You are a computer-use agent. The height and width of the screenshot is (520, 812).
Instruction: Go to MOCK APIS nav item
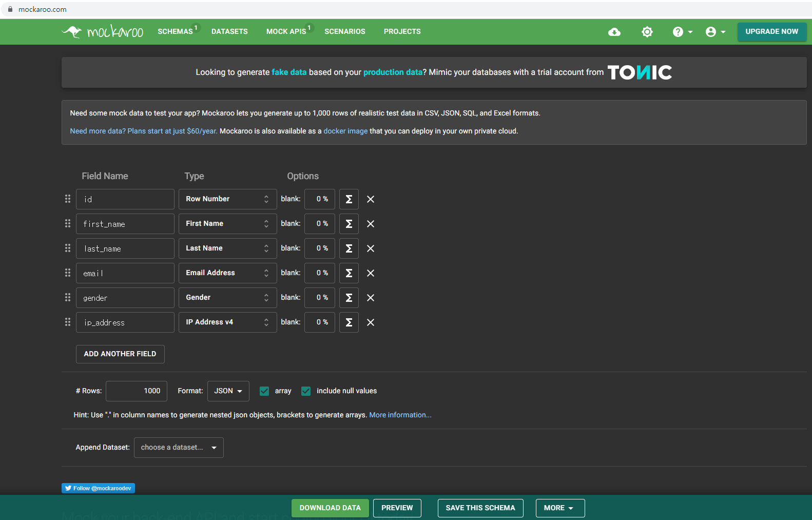tap(286, 32)
